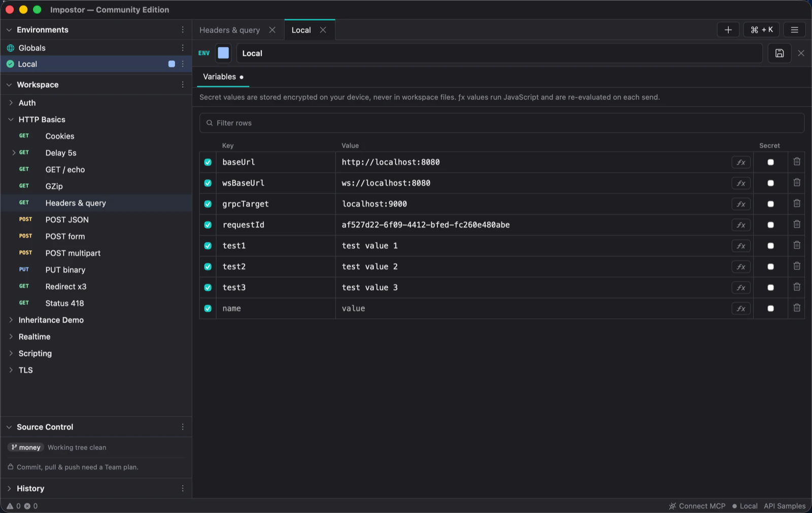
Task: Mark baseUrl as secret
Action: [x=770, y=162]
